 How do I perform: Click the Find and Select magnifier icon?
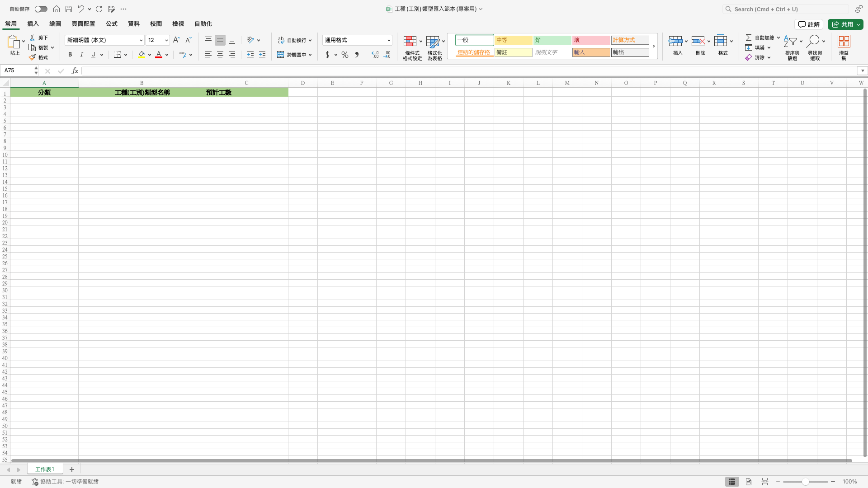pos(814,42)
